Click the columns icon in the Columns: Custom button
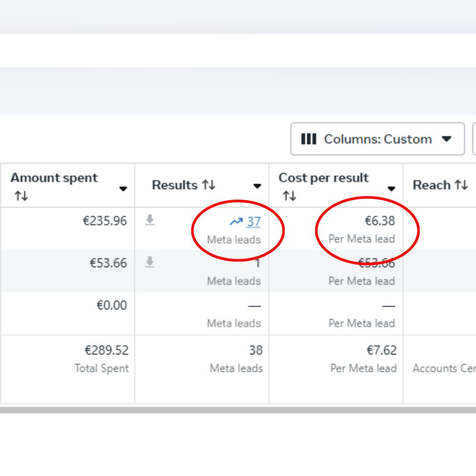476x476 pixels. click(x=309, y=139)
